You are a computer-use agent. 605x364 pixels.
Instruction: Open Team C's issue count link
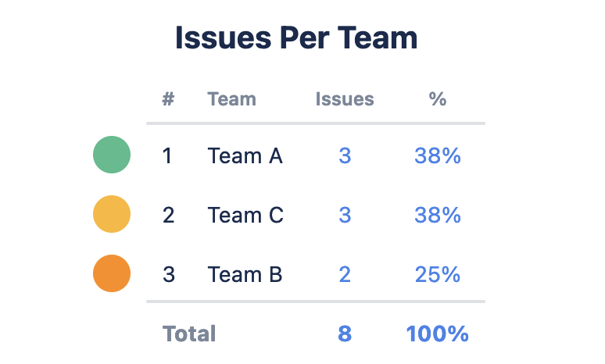coord(345,216)
